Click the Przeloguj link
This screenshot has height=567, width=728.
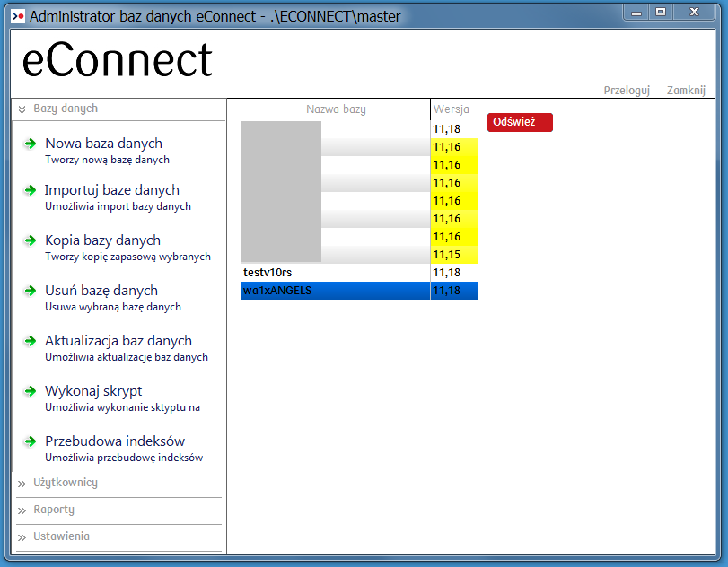[x=627, y=90]
